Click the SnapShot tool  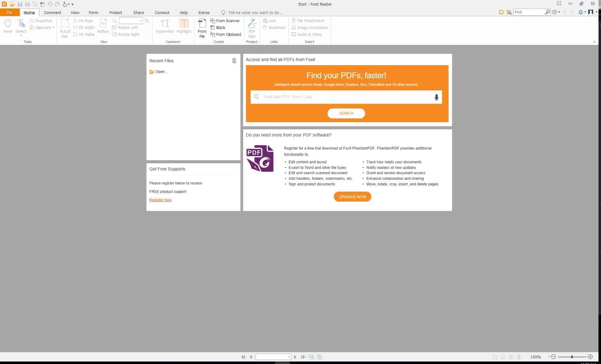(41, 21)
